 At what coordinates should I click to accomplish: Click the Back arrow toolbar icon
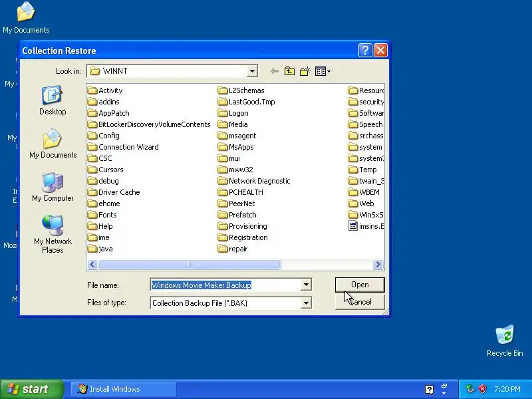click(x=275, y=71)
